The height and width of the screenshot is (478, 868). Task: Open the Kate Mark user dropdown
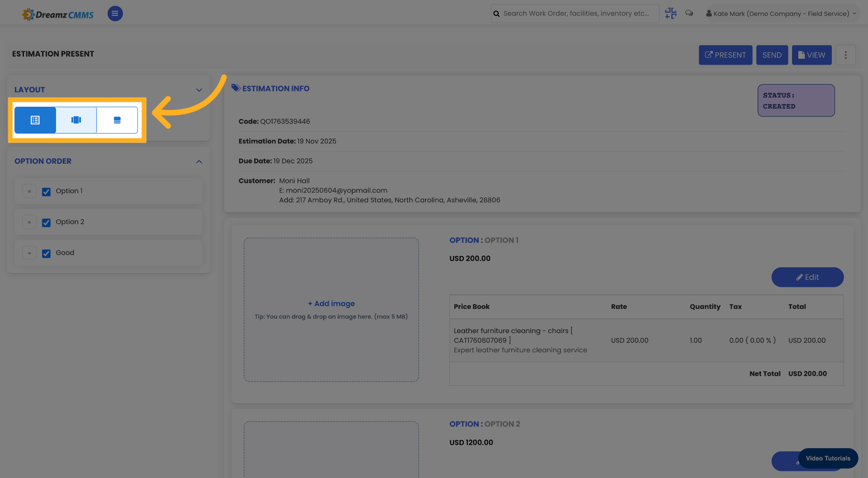781,14
